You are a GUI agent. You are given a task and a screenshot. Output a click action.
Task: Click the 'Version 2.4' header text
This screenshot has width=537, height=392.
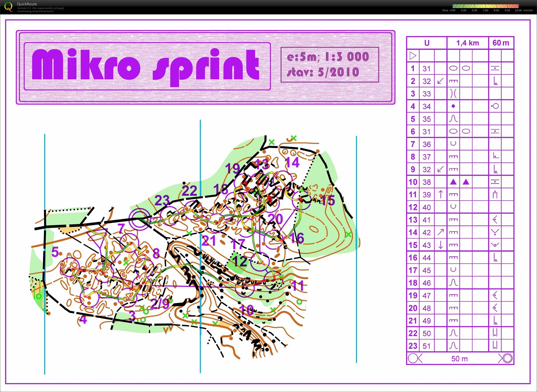point(23,8)
